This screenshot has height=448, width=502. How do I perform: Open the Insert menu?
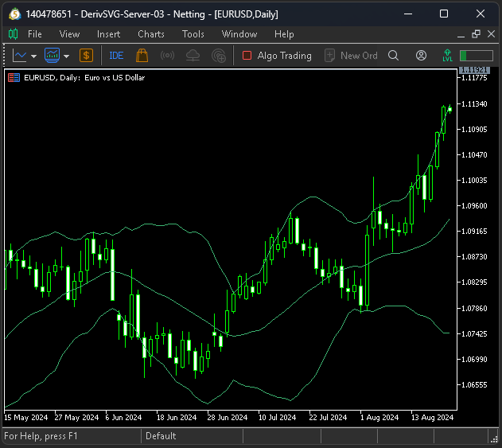(x=108, y=34)
